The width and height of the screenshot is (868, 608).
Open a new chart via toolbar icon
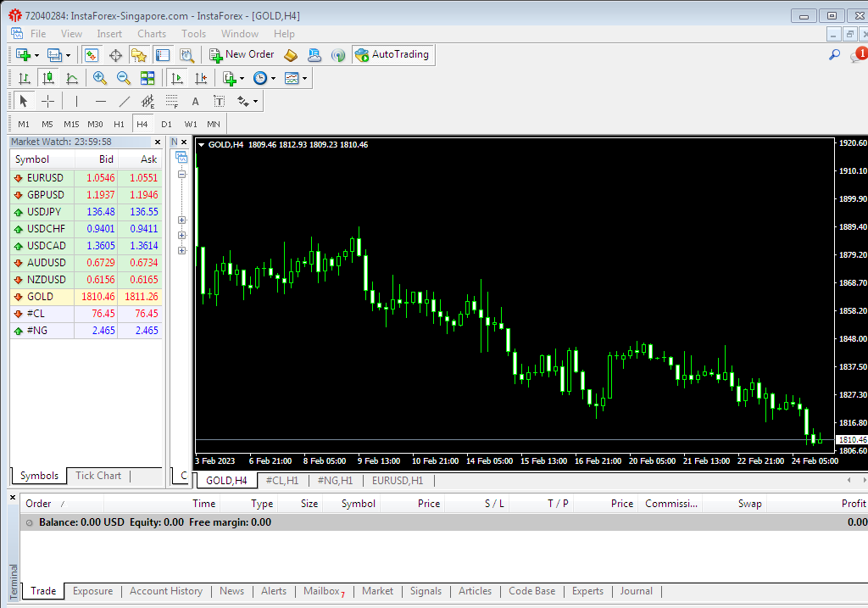pos(23,55)
